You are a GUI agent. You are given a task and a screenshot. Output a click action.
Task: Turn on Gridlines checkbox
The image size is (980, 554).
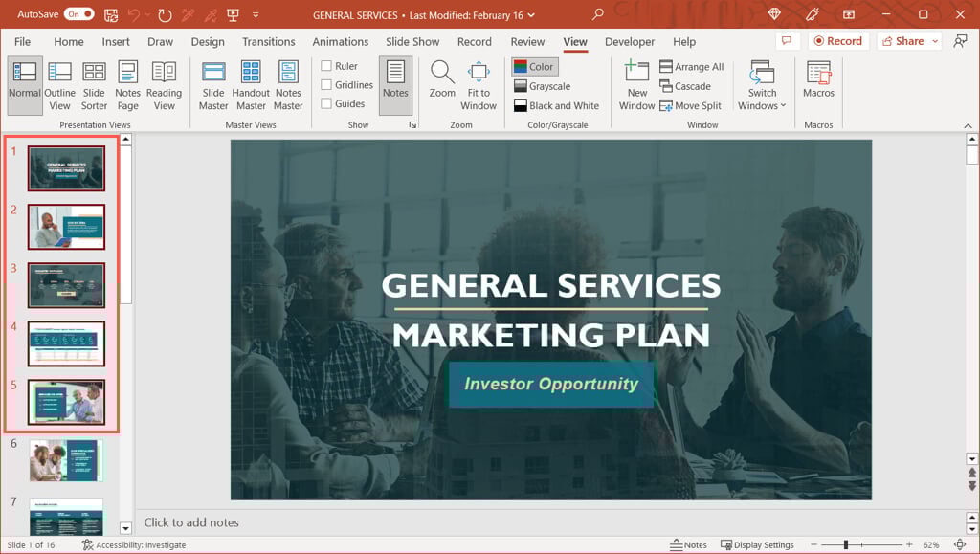tap(326, 85)
